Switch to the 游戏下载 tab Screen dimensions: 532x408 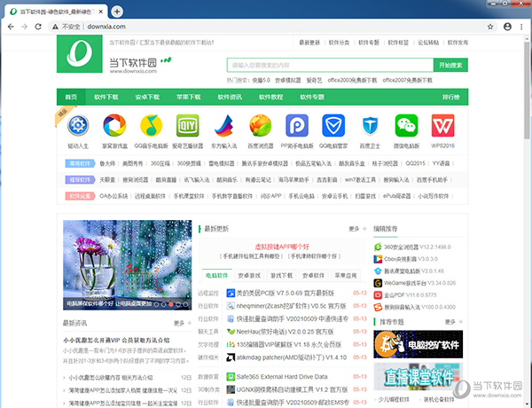click(281, 275)
